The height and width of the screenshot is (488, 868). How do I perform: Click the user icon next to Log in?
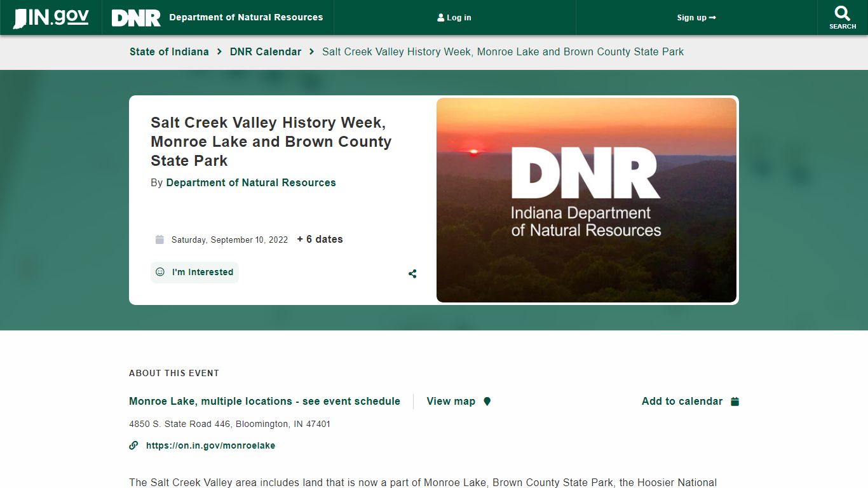pos(441,18)
